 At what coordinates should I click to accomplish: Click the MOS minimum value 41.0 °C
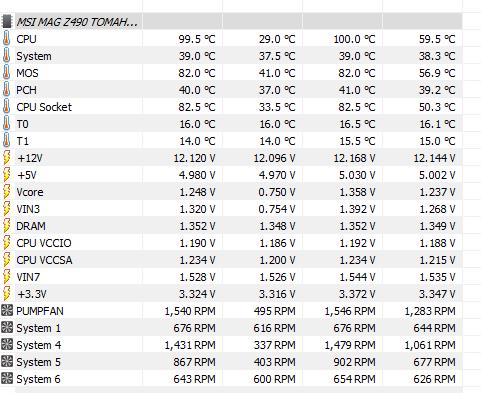coord(277,73)
